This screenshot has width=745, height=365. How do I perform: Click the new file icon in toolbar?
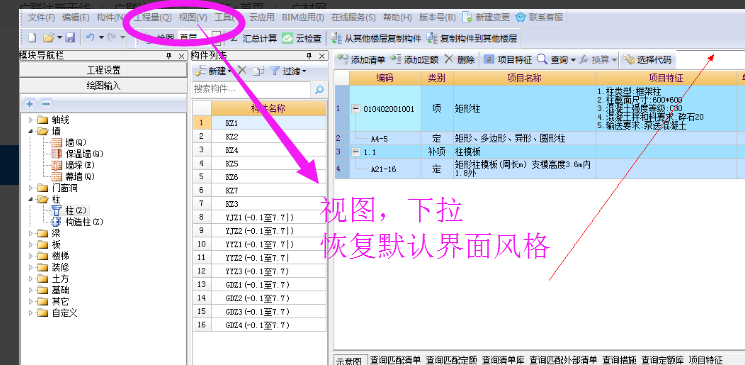pyautogui.click(x=32, y=38)
